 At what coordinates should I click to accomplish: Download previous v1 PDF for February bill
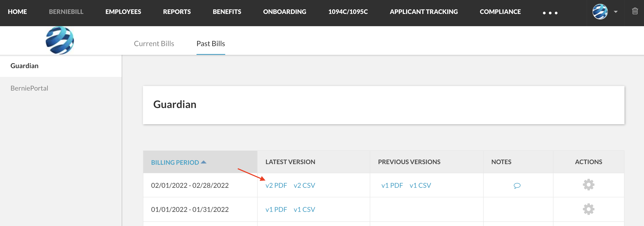click(x=392, y=185)
